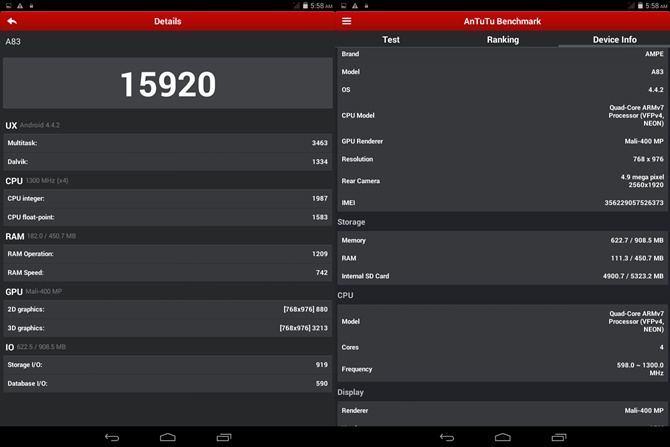
Task: Tap the battery icon on right status bar
Action: (640, 6)
